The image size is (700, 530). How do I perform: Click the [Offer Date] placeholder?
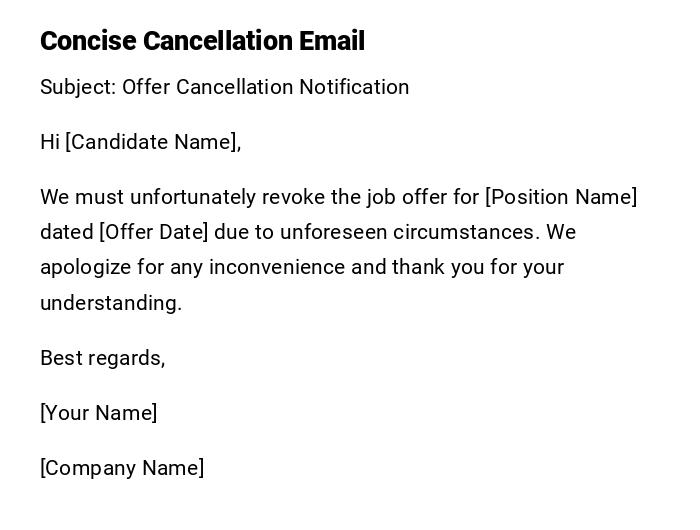(154, 232)
